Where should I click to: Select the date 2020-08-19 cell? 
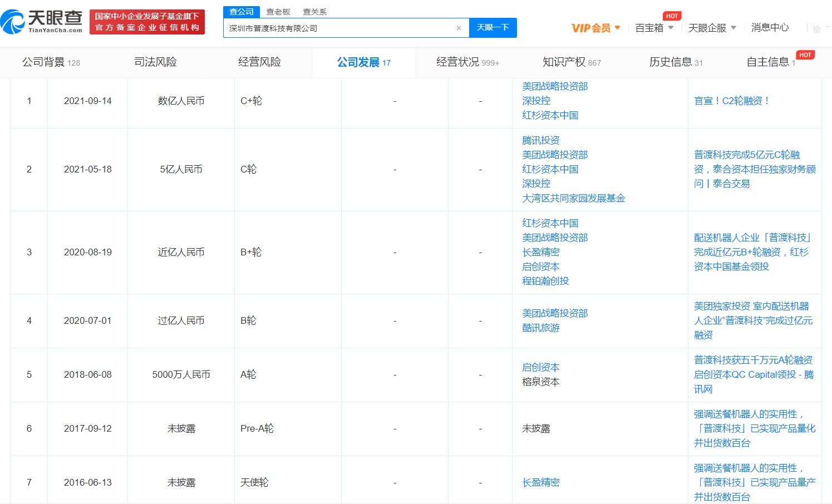(x=88, y=252)
